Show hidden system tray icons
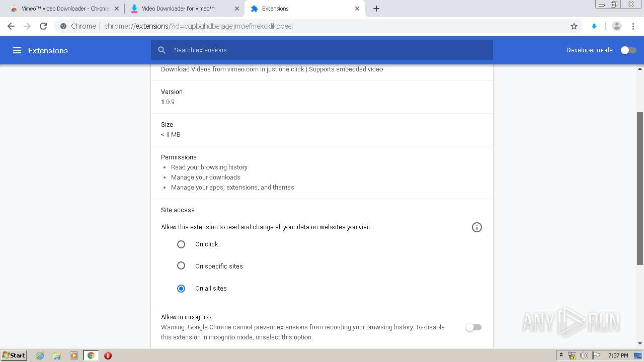Viewport: 644px width, 362px height. point(561,355)
